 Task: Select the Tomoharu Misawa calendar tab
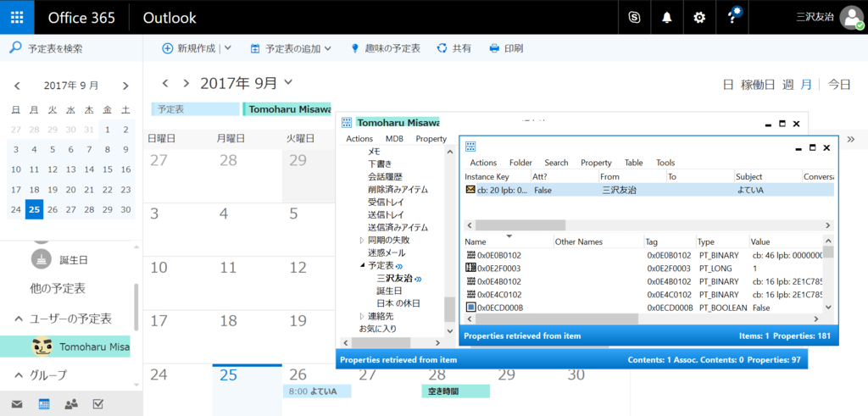click(287, 109)
